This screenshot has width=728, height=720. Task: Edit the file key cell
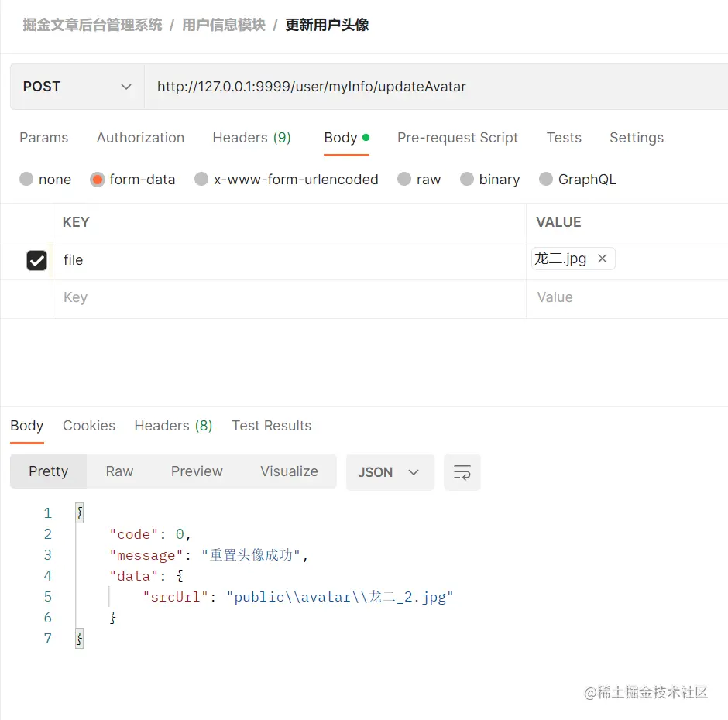click(290, 260)
